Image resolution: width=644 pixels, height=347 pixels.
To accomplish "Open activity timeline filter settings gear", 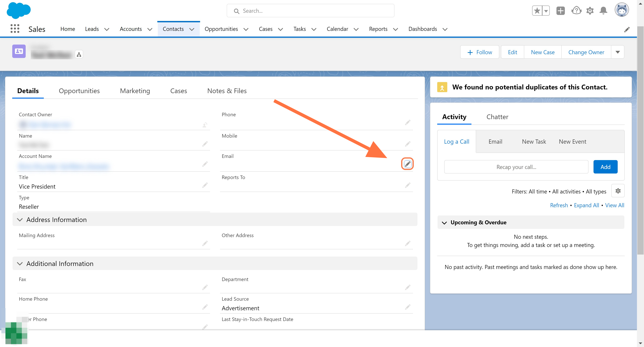I will [618, 191].
